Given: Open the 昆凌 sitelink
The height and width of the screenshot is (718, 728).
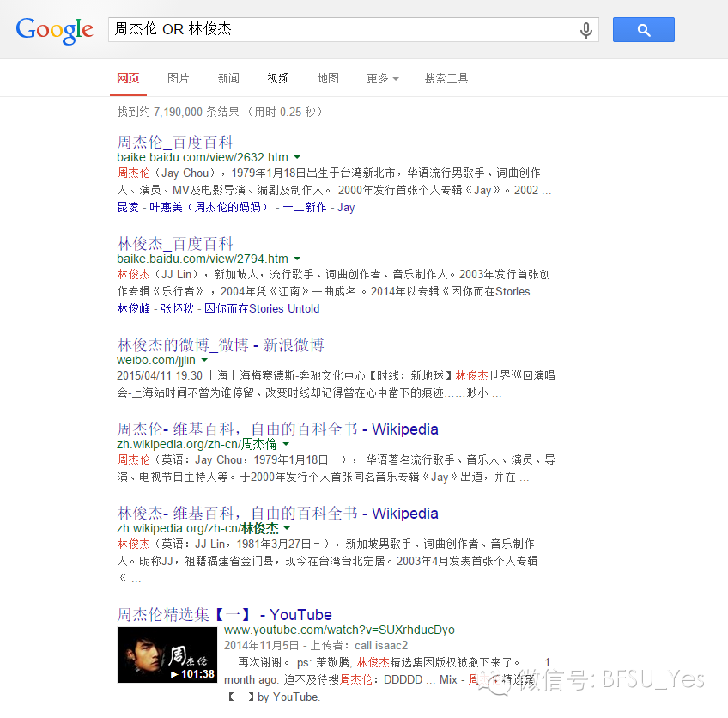Looking at the screenshot, I should pos(128,207).
